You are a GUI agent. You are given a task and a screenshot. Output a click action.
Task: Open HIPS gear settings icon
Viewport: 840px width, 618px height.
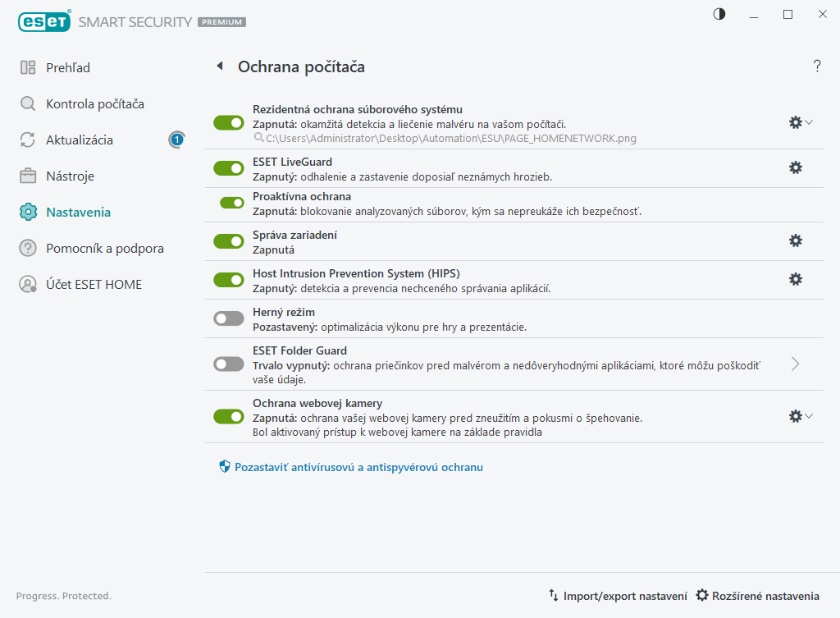tap(795, 279)
